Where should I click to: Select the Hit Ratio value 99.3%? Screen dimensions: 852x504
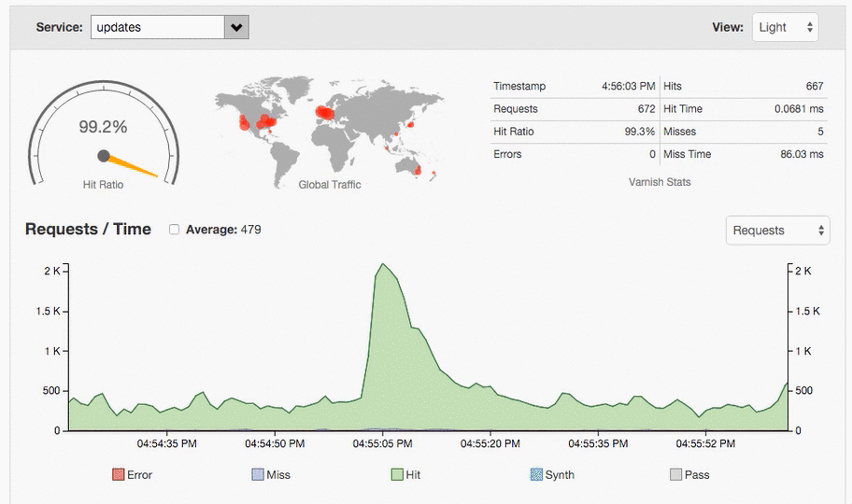[x=640, y=132]
